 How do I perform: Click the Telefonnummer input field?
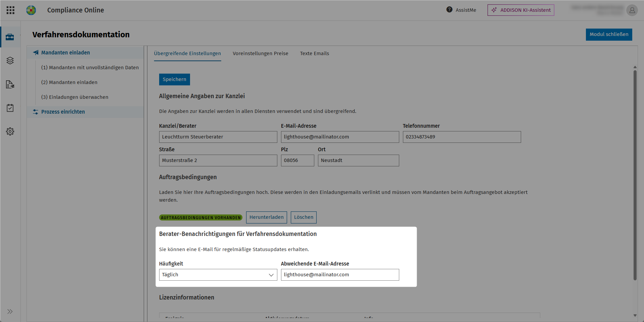(x=462, y=137)
